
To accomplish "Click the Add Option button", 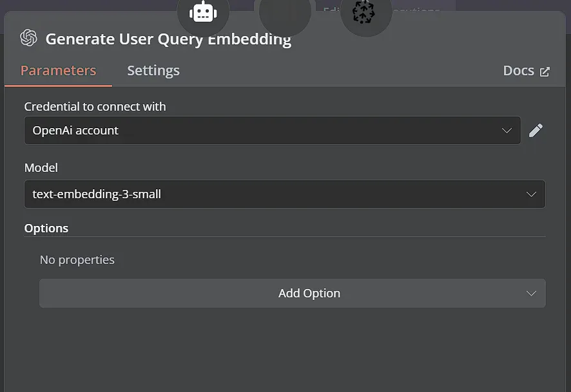I will [309, 293].
